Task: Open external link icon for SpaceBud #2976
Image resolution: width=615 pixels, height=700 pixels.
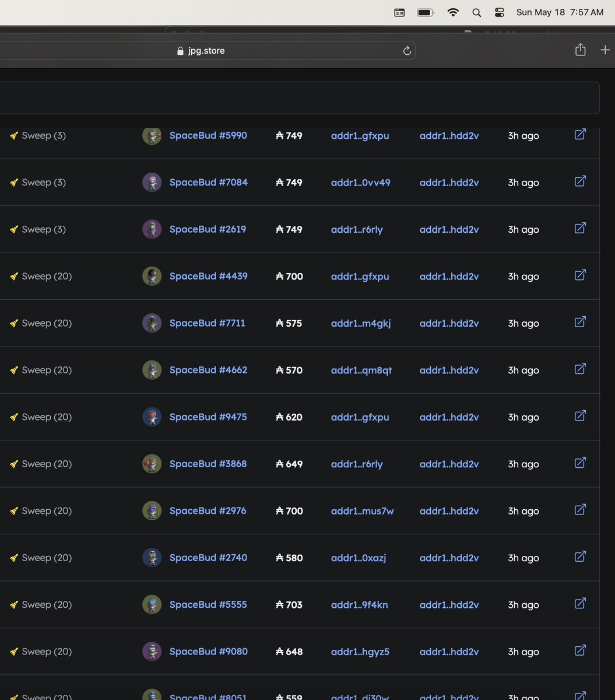Action: (580, 509)
